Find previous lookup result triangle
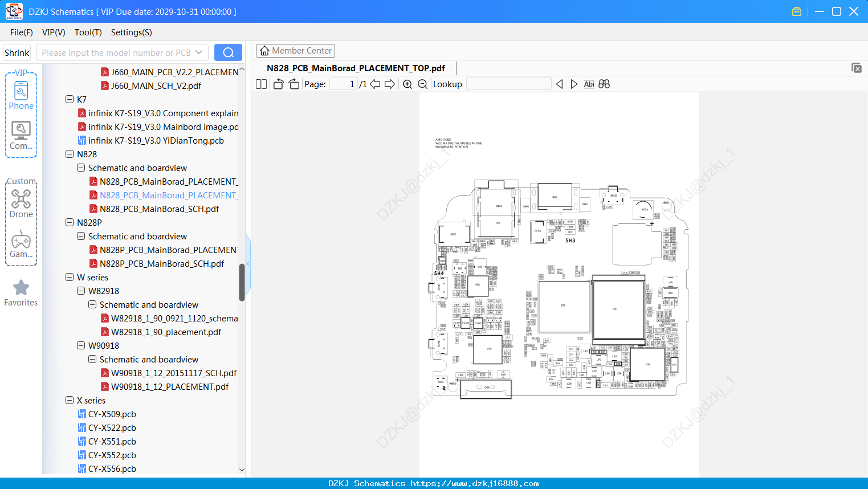Image resolution: width=868 pixels, height=489 pixels. click(x=559, y=84)
